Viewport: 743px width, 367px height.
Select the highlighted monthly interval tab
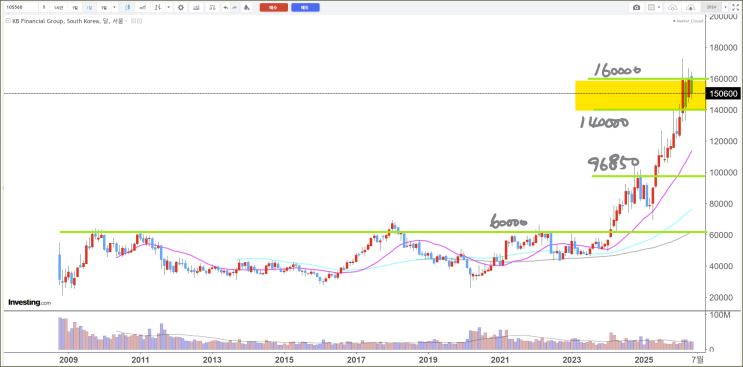click(x=89, y=8)
